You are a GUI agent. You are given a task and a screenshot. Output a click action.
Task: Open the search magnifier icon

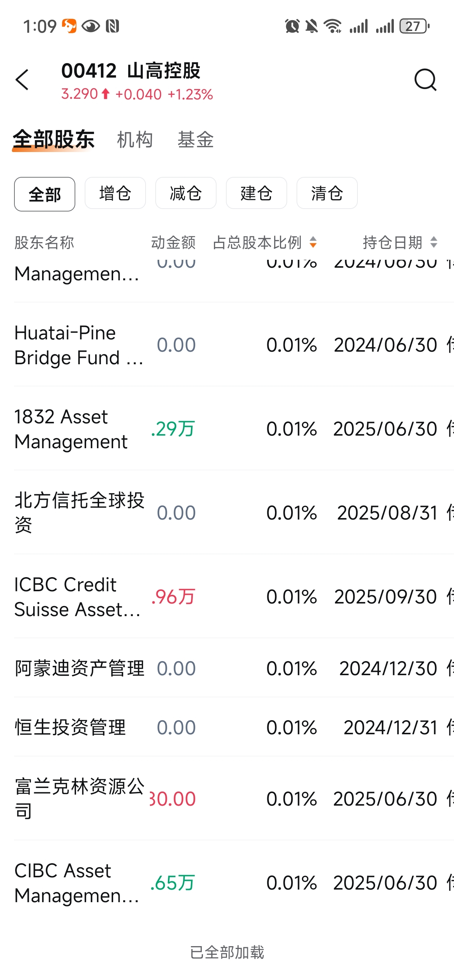[425, 80]
